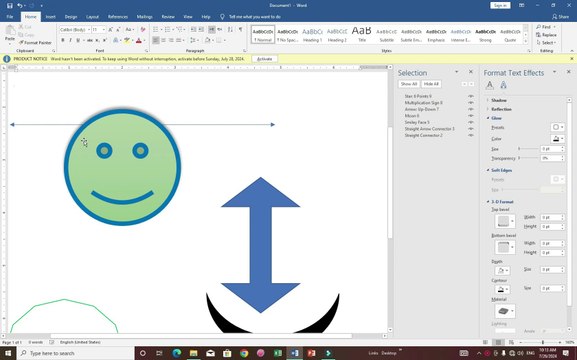This screenshot has width=577, height=360.
Task: Open the Top bevel dropdown
Action: 505,221
